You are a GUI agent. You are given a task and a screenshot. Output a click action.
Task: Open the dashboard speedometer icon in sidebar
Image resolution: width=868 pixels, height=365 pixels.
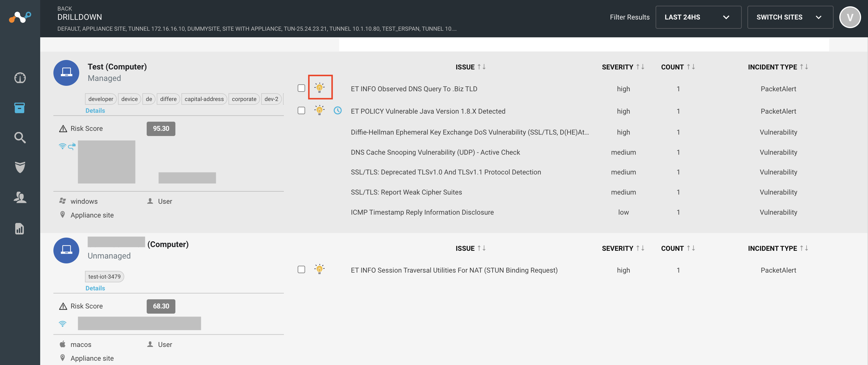click(20, 78)
